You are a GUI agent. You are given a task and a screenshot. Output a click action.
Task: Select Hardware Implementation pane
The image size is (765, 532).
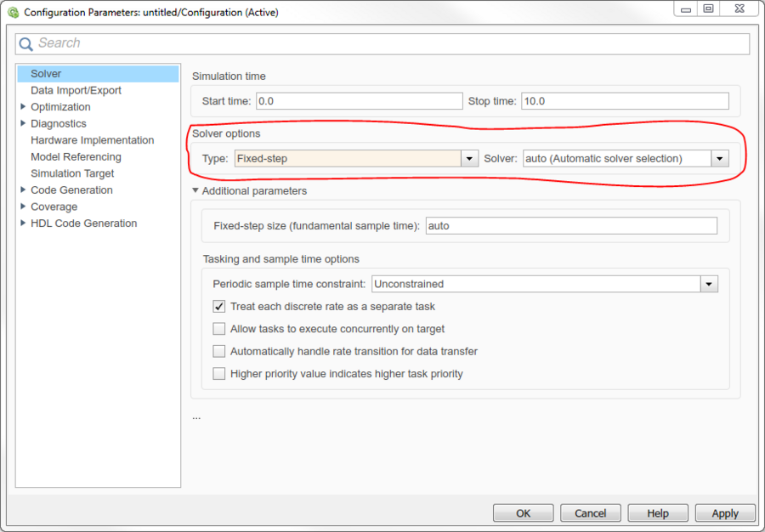92,140
